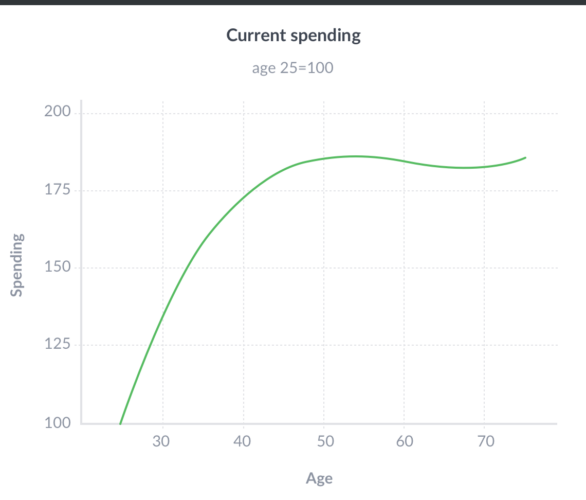Click the 30 x-axis tick label
The image size is (586, 500).
pos(161,441)
